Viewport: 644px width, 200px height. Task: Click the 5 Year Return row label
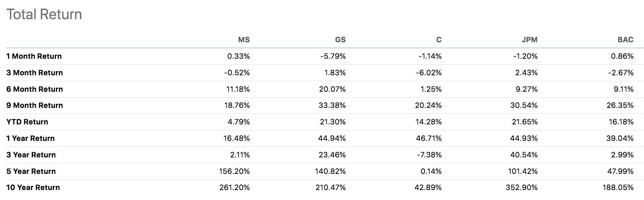pos(31,171)
